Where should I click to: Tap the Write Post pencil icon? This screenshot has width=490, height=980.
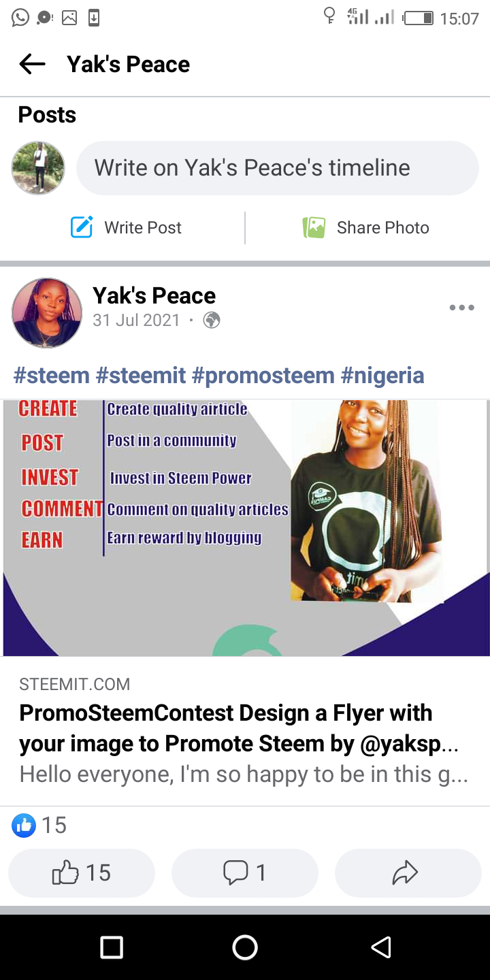click(x=82, y=227)
